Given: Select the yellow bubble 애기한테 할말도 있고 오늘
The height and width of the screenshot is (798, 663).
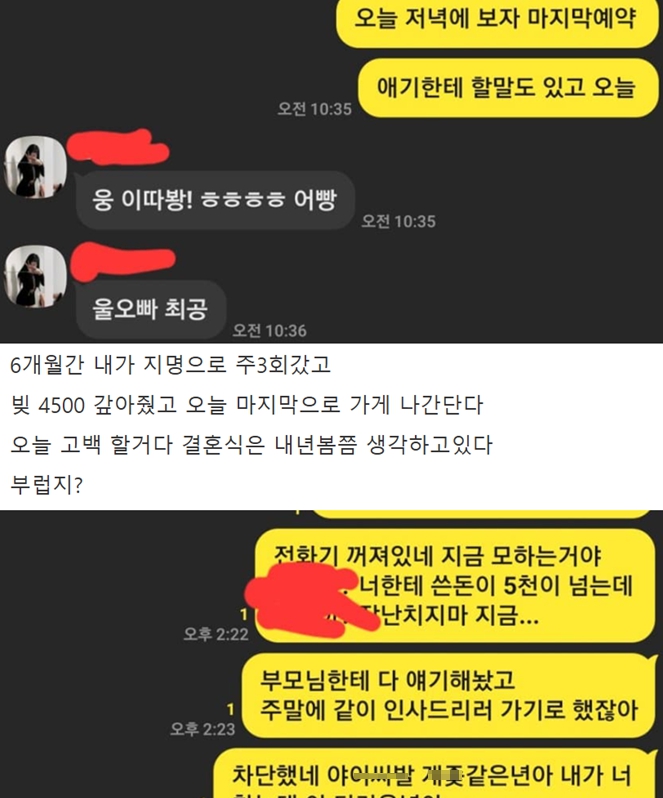Looking at the screenshot, I should click(508, 88).
